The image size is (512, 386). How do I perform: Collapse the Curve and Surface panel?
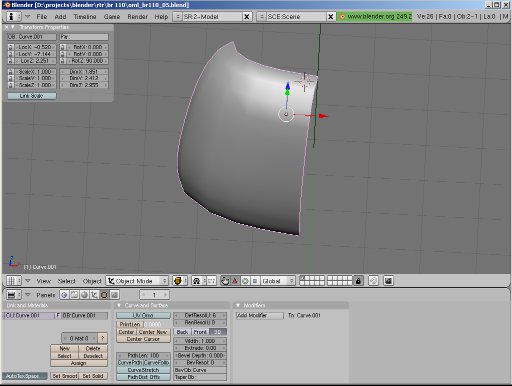pos(119,305)
